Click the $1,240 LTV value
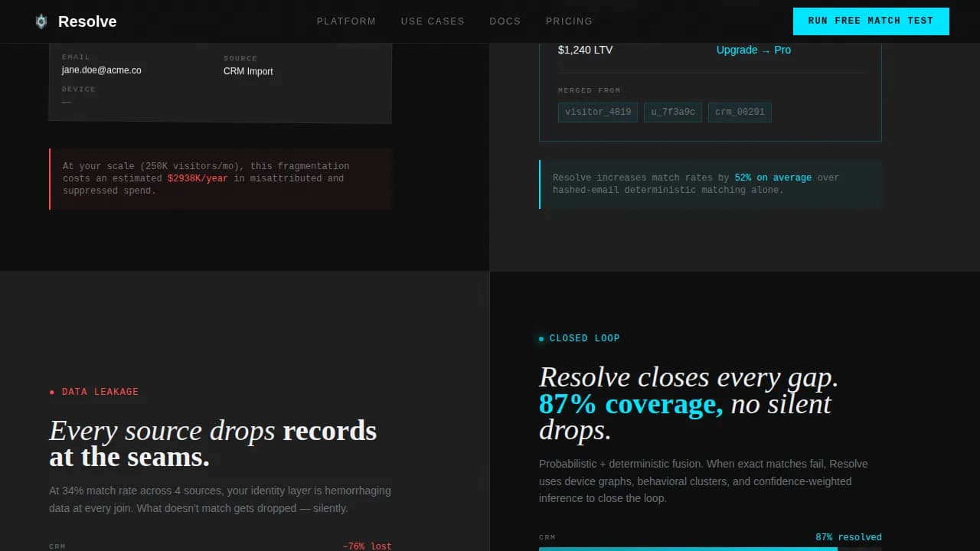 [585, 50]
